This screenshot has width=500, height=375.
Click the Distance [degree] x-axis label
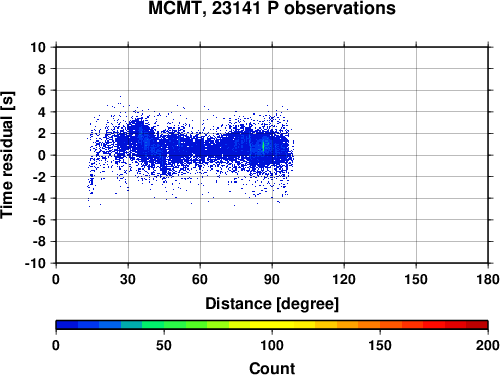coord(272,304)
